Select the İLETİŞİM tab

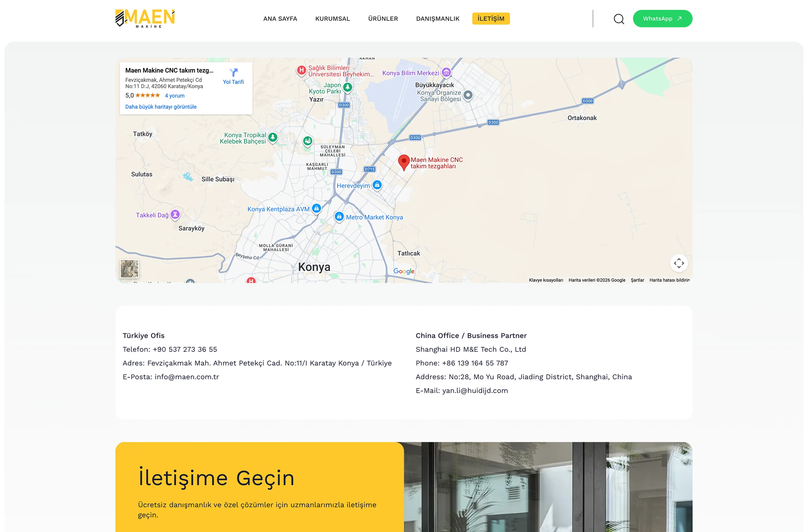pyautogui.click(x=491, y=19)
